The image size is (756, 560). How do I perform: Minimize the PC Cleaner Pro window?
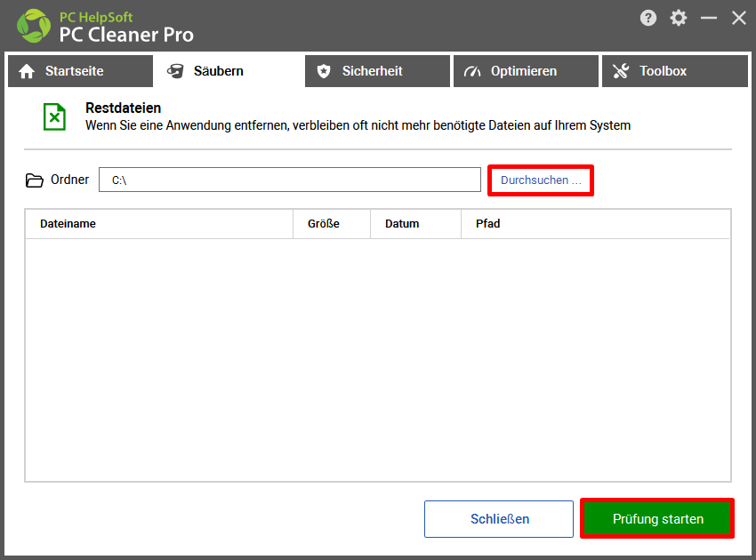(x=709, y=19)
